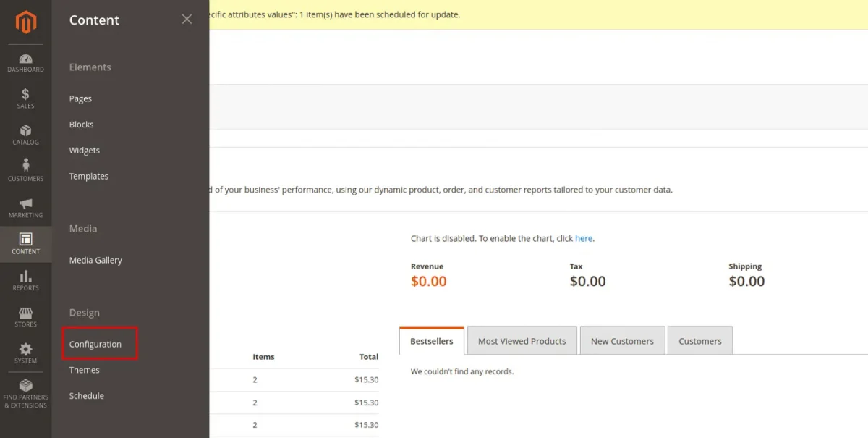Open Widgets menu entry

point(84,151)
